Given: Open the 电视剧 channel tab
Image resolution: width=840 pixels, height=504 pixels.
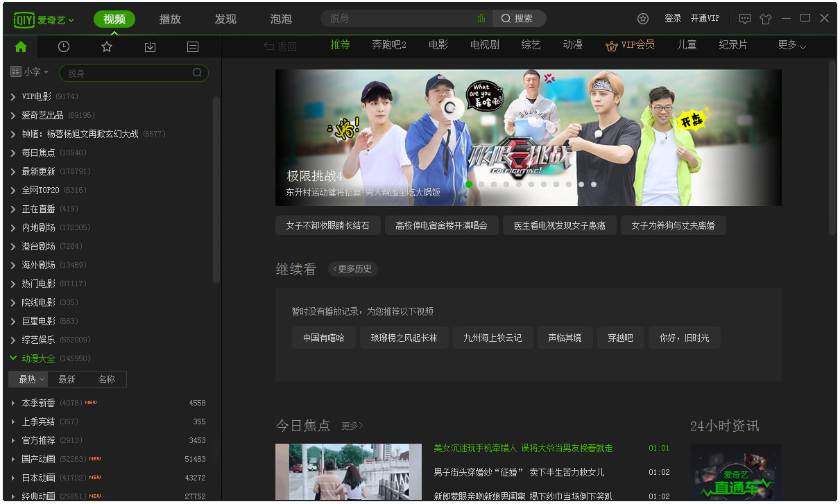Looking at the screenshot, I should [486, 44].
